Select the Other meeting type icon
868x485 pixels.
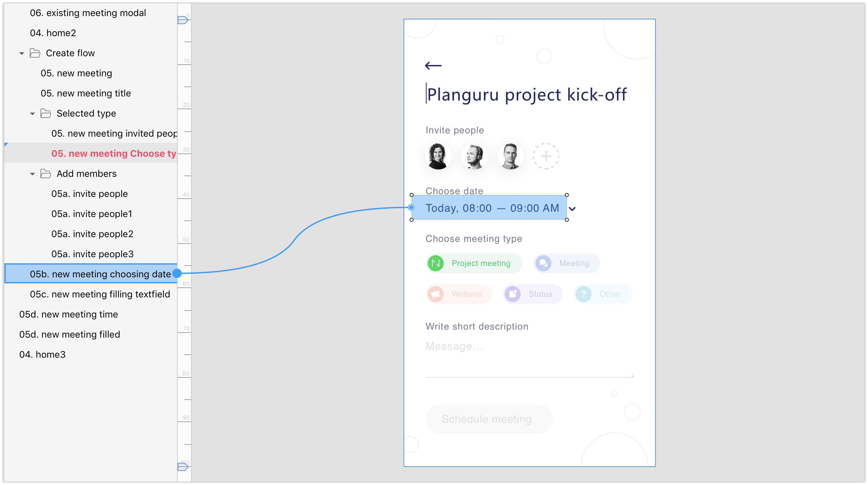584,293
